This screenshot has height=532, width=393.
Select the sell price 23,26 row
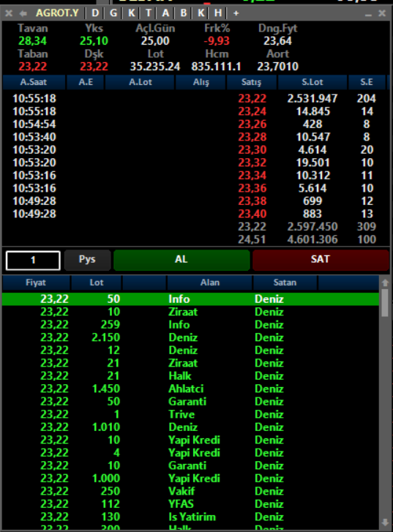252,124
